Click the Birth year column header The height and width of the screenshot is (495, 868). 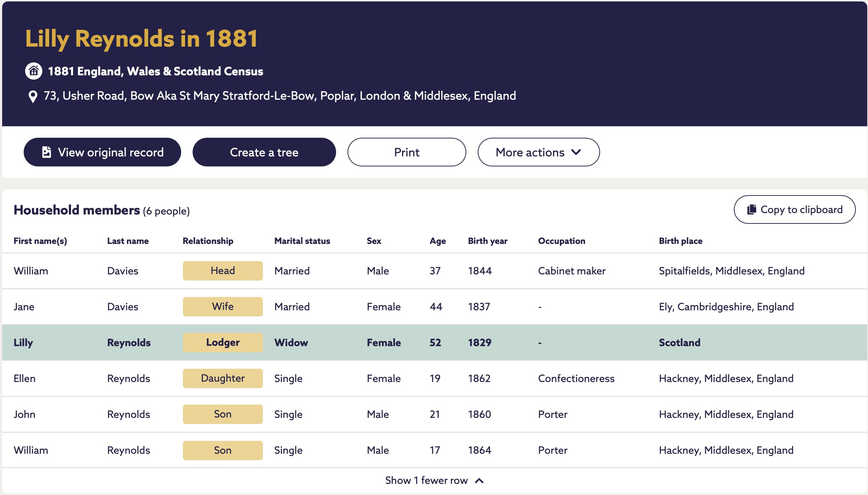click(487, 241)
